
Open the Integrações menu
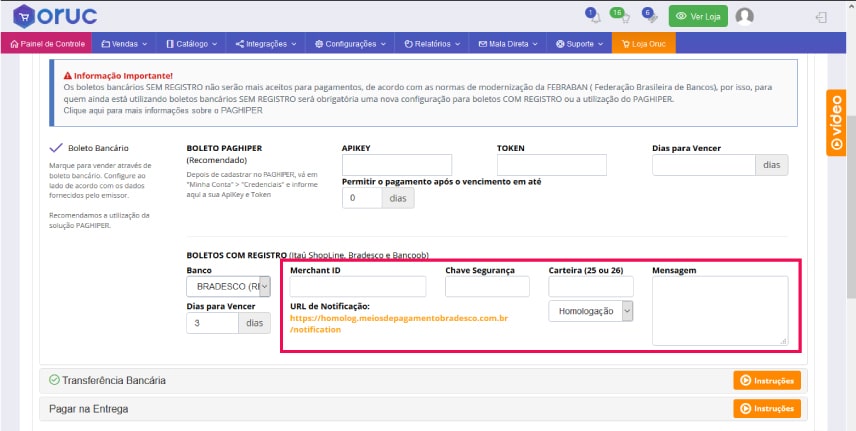[266, 44]
